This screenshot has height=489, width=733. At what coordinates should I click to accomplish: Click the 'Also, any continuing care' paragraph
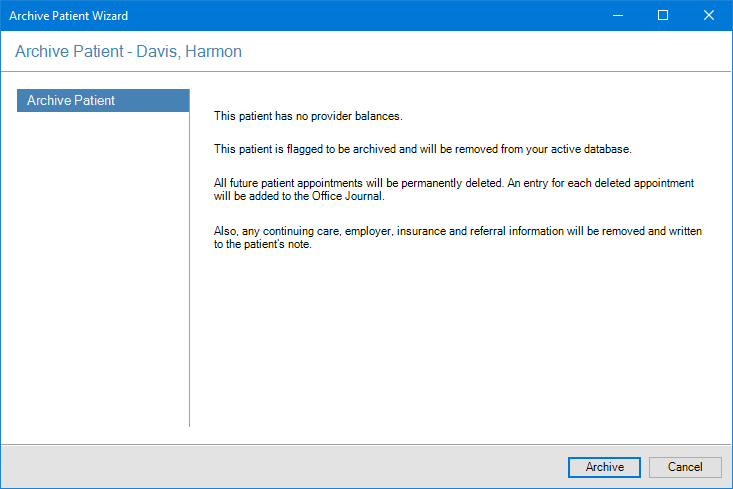458,231
